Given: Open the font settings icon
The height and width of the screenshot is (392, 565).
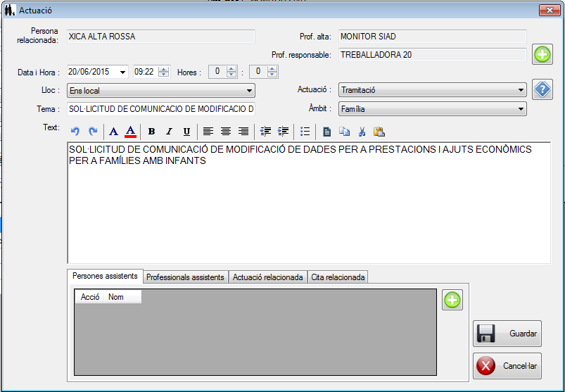Looking at the screenshot, I should click(114, 131).
